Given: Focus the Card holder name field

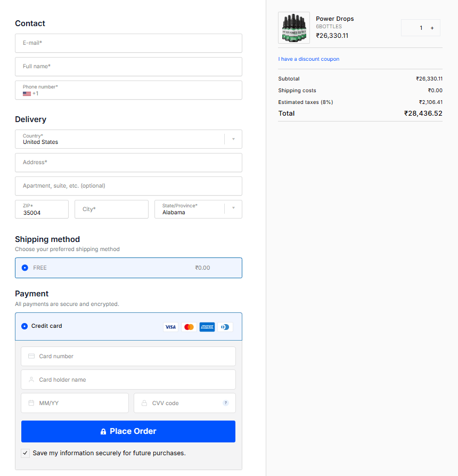Looking at the screenshot, I should pos(128,380).
